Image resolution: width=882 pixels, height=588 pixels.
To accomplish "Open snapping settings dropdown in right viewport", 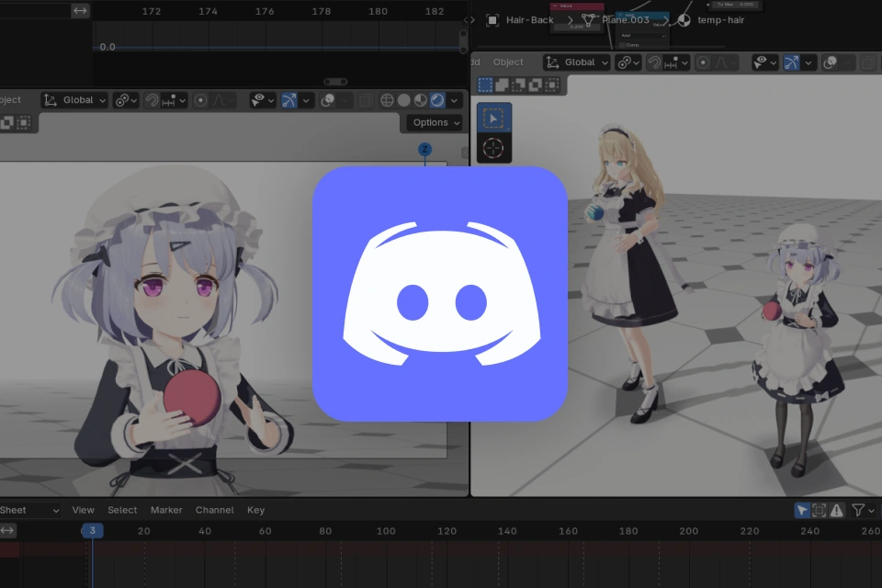I will point(677,62).
